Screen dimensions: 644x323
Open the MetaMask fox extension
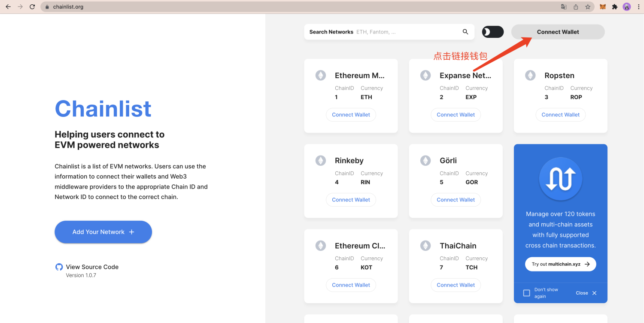(603, 7)
